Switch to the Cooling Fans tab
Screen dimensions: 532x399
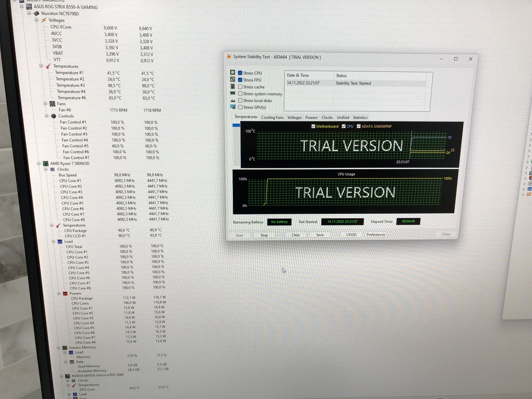pos(272,117)
